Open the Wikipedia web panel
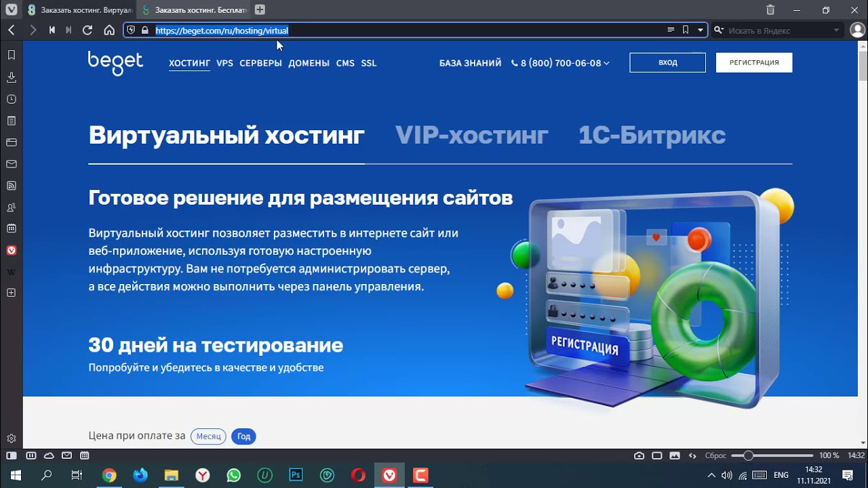Image resolution: width=868 pixels, height=488 pixels. 12,272
